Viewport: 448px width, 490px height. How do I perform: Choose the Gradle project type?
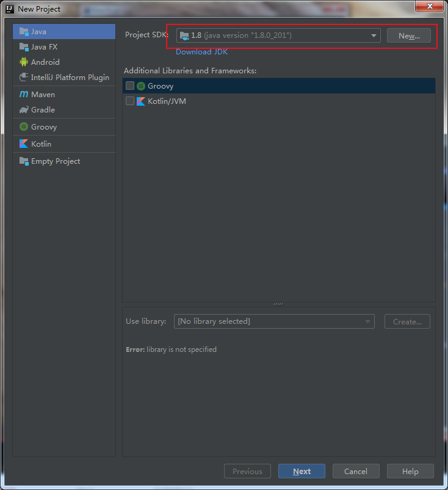(64, 110)
